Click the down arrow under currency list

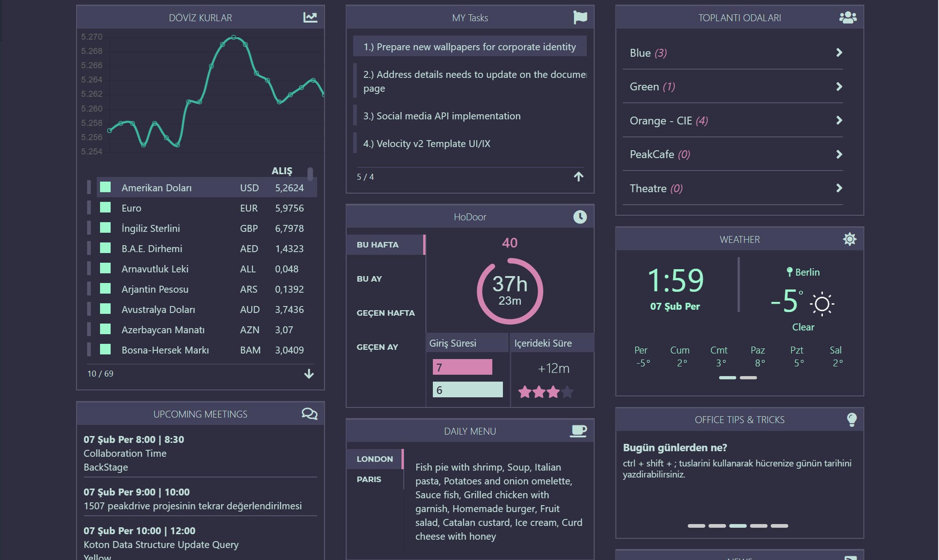(x=309, y=374)
